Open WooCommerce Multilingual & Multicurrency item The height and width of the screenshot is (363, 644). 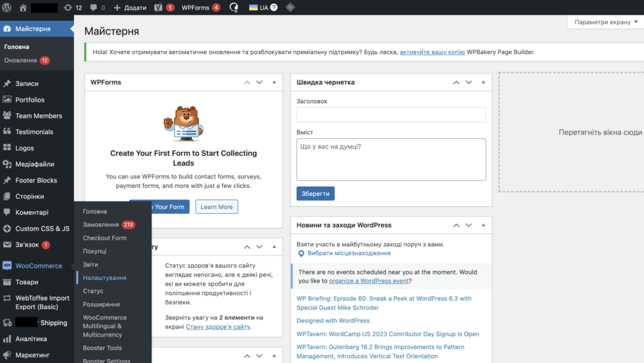click(104, 326)
